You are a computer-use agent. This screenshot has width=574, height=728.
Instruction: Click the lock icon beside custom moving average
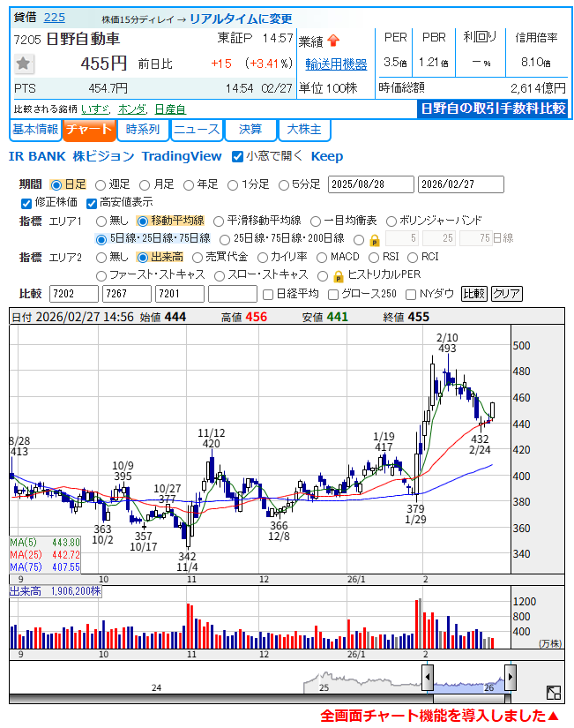pyautogui.click(x=374, y=239)
